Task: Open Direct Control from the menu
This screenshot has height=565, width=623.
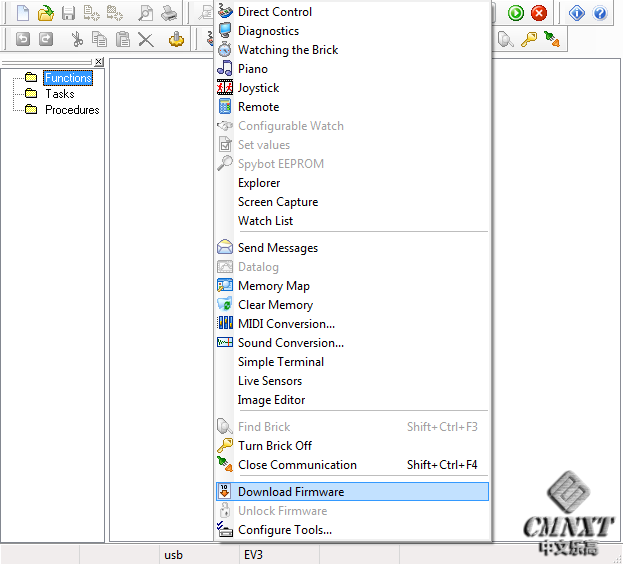Action: pos(275,12)
